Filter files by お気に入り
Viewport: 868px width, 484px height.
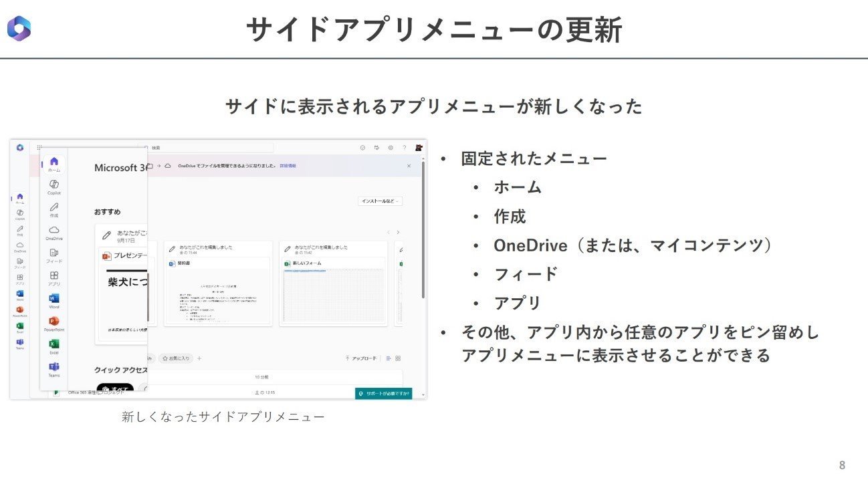(177, 358)
